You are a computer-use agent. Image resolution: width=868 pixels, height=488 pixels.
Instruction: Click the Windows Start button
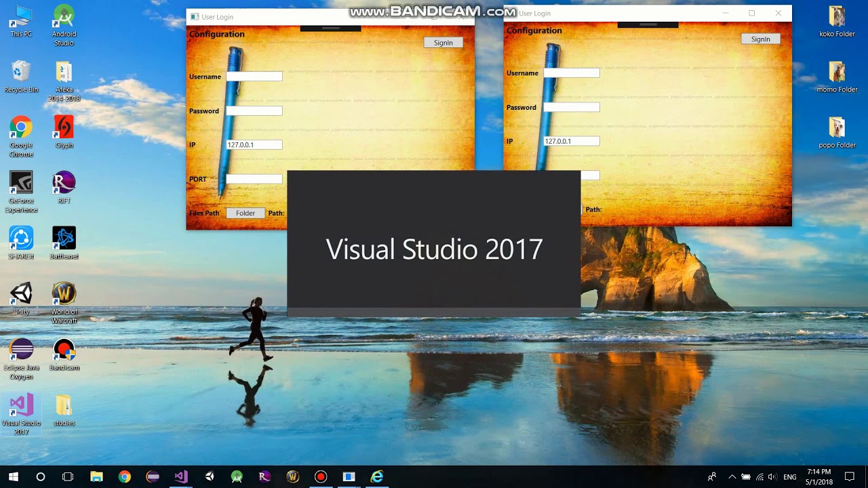[14, 476]
